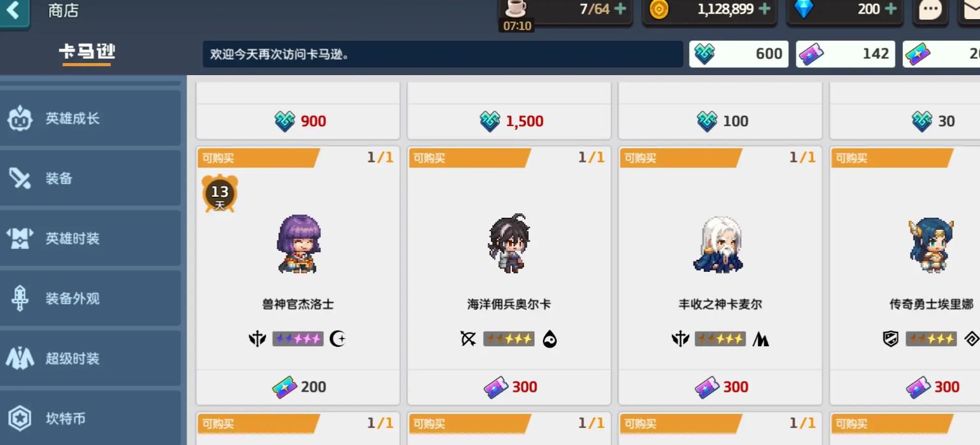Purchase the item priced 1,500 crystals
This screenshot has width=980, height=445.
(x=509, y=121)
